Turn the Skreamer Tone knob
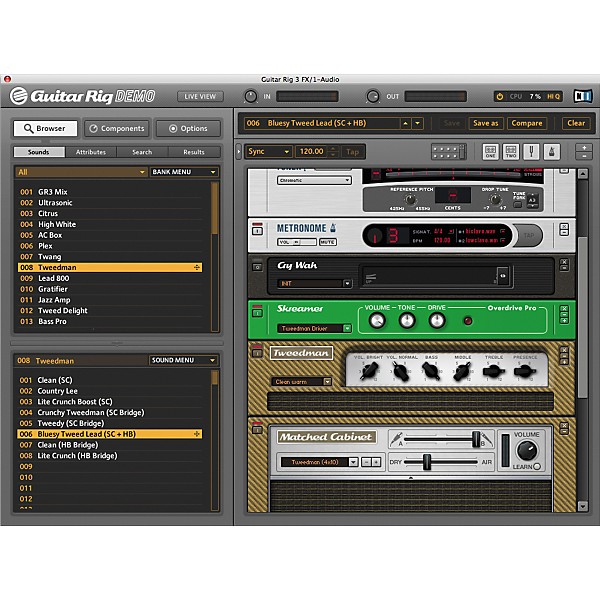Screen dimensions: 600x600 pos(407,321)
